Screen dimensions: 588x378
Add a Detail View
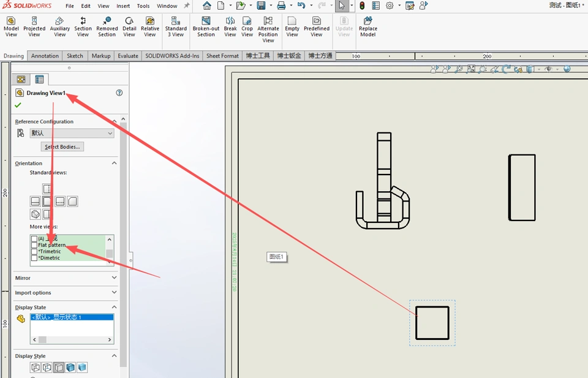(129, 26)
